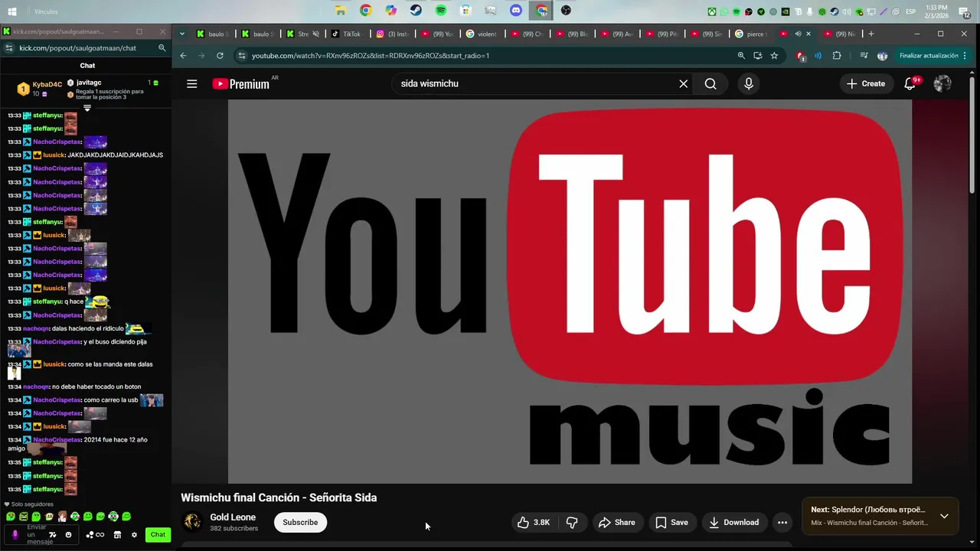The height and width of the screenshot is (551, 980).
Task: Switch to the first 'baulo' Kick tab
Action: coord(212,34)
